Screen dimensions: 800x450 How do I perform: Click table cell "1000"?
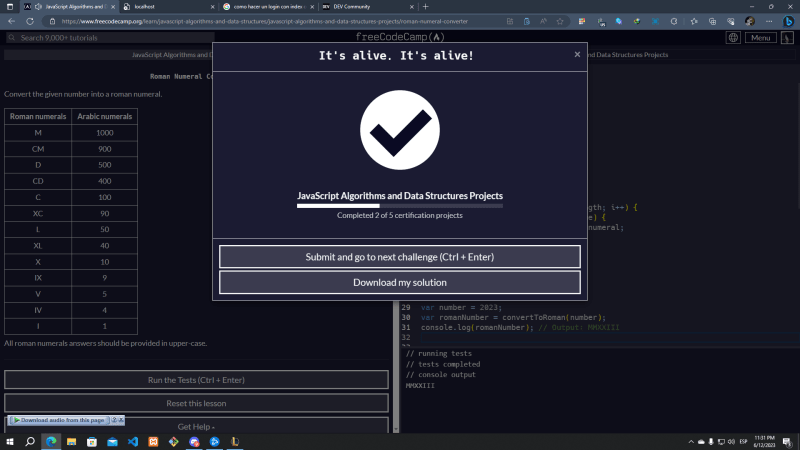click(x=105, y=133)
